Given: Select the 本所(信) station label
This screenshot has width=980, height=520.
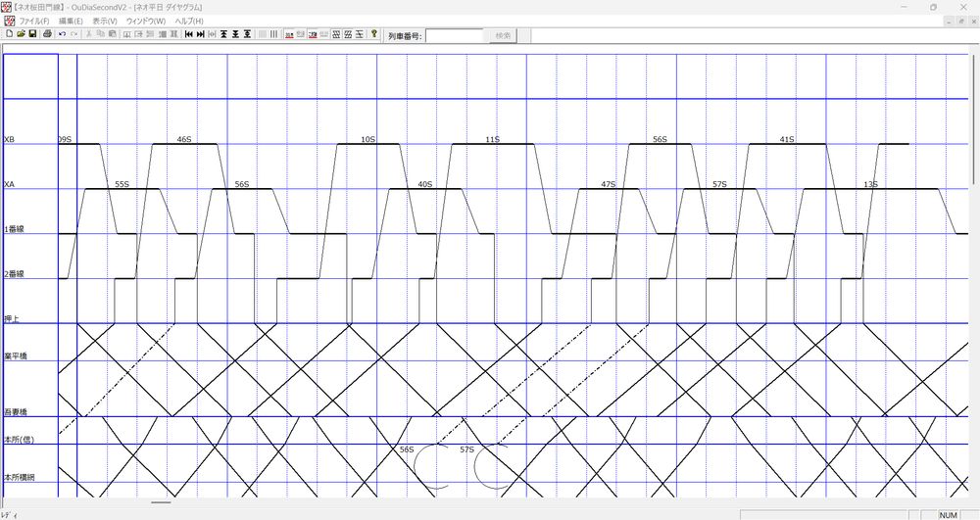Looking at the screenshot, I should point(19,440).
